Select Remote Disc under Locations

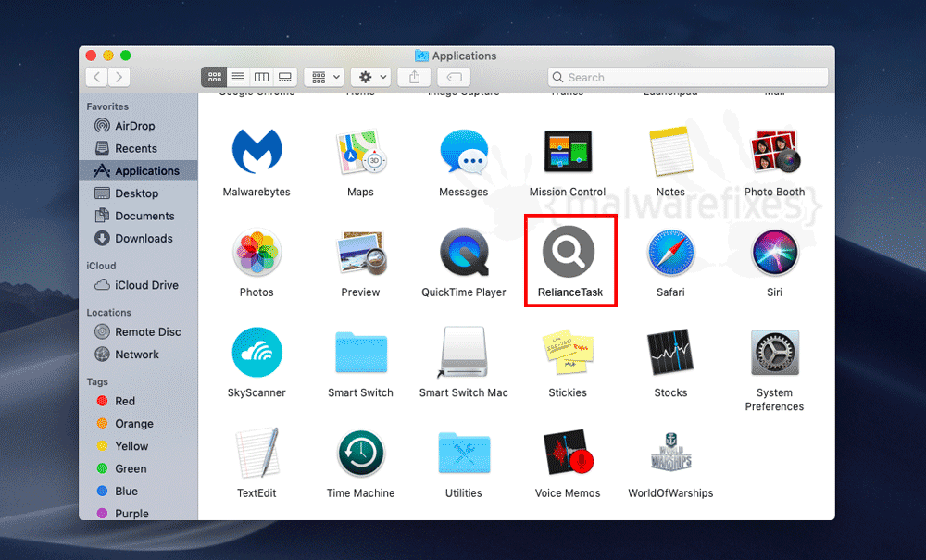pos(138,331)
